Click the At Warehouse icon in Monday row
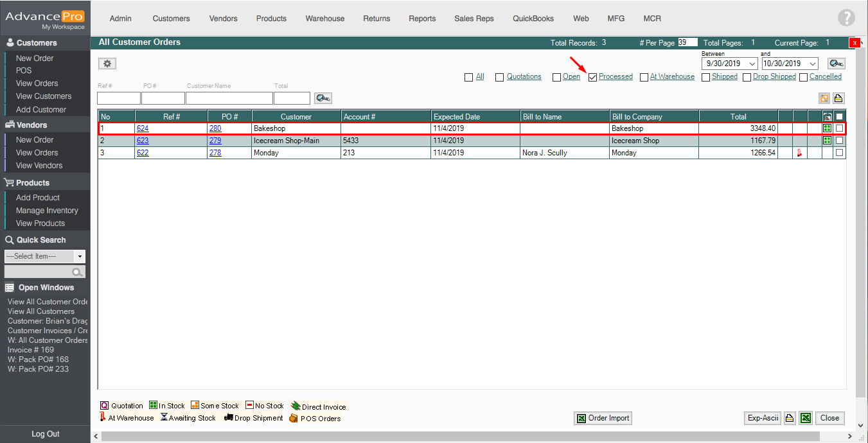Viewport: 868px width, 443px height. pos(800,153)
